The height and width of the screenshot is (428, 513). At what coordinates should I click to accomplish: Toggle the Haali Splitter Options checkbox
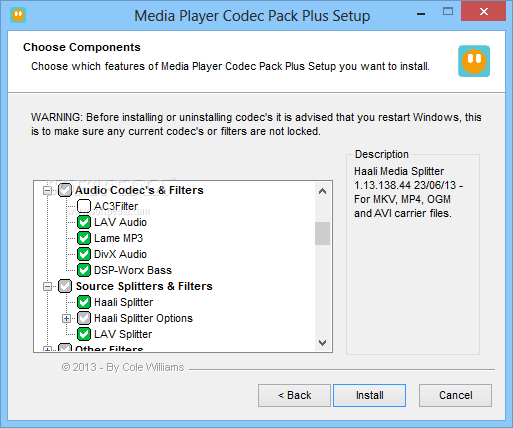click(84, 318)
